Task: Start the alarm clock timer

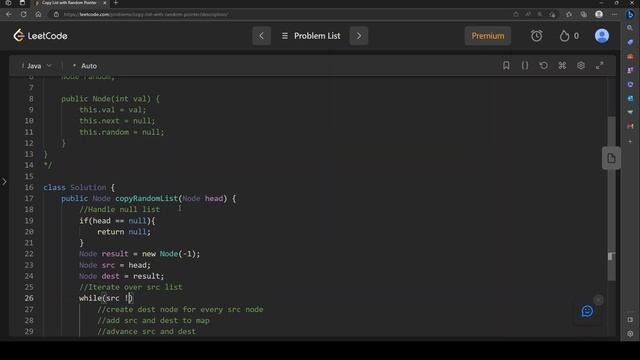Action: (536, 36)
